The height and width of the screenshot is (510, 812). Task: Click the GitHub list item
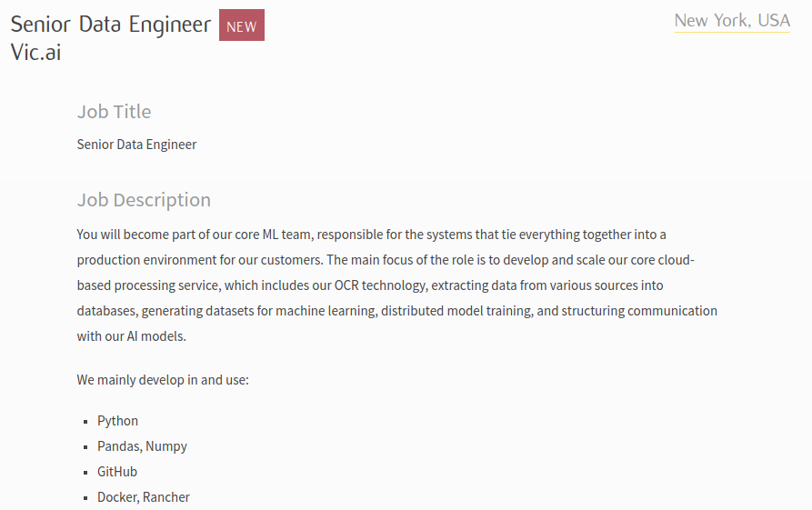pyautogui.click(x=117, y=472)
